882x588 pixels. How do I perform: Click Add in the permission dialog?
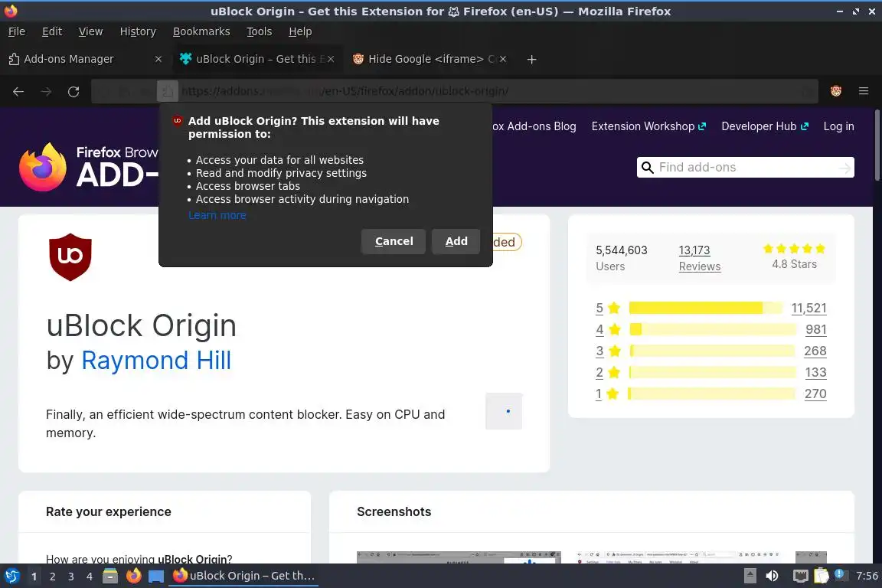tap(456, 241)
